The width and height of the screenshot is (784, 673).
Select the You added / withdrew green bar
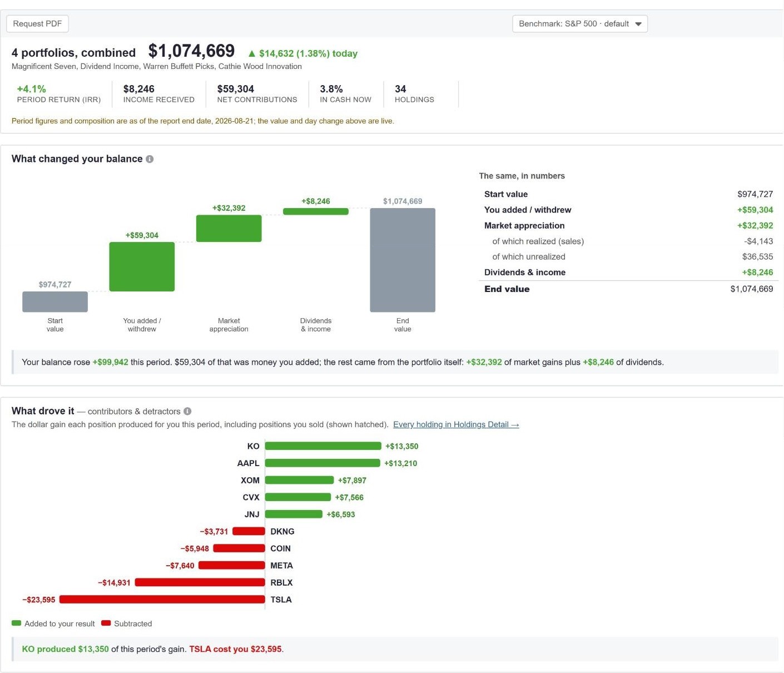click(142, 266)
